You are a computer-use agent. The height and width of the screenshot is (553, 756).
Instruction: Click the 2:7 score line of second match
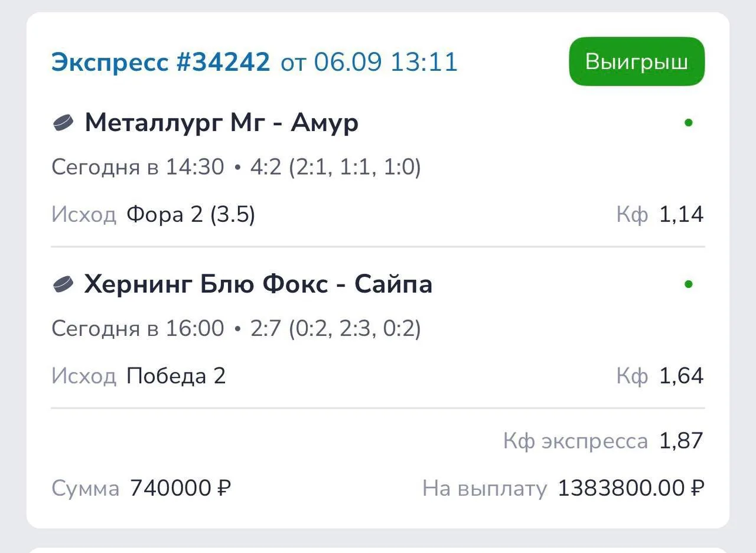pyautogui.click(x=335, y=329)
